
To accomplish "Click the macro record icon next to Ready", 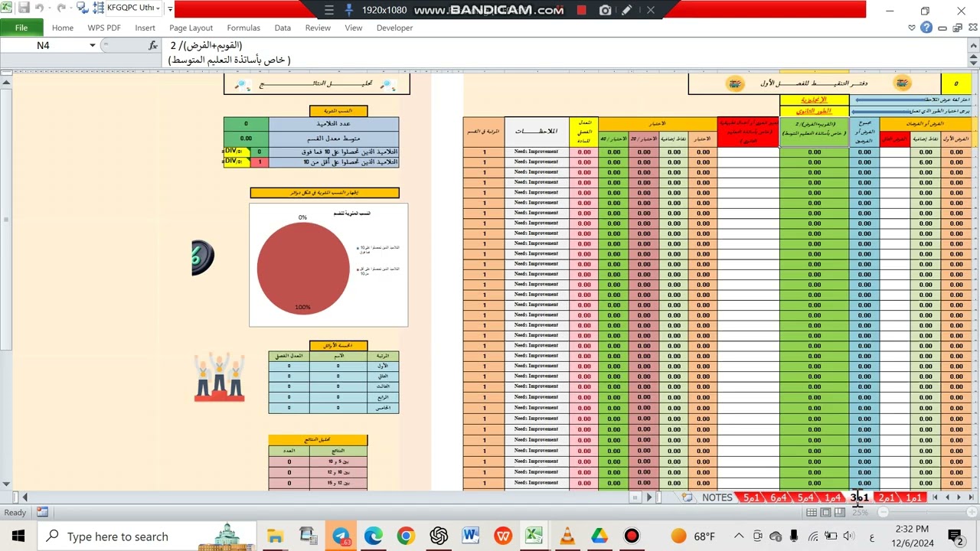I will point(42,513).
